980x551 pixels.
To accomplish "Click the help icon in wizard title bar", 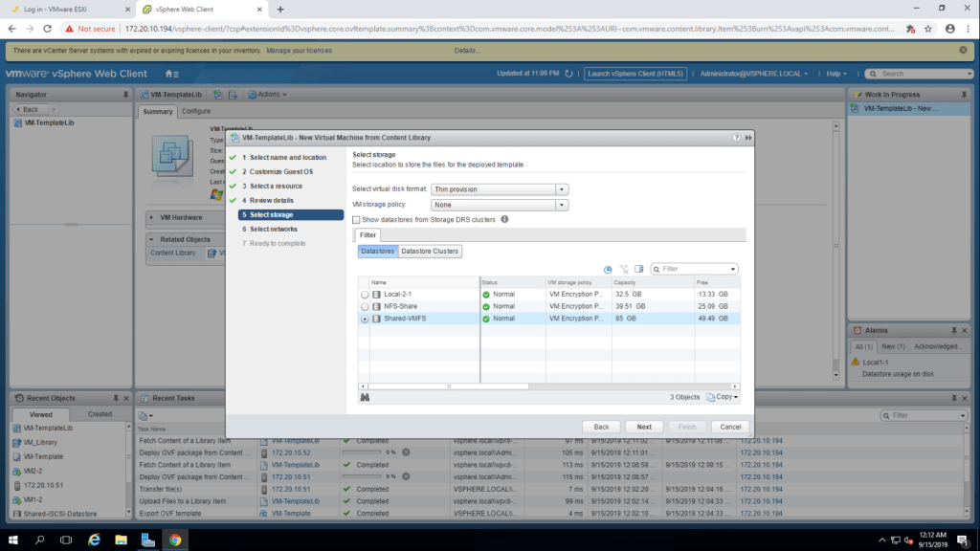I will pos(737,138).
